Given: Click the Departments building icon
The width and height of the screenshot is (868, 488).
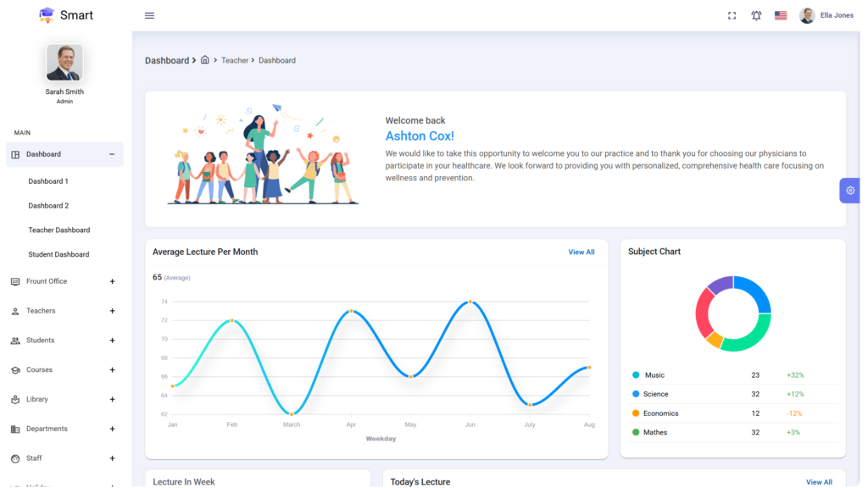Looking at the screenshot, I should click(x=15, y=430).
